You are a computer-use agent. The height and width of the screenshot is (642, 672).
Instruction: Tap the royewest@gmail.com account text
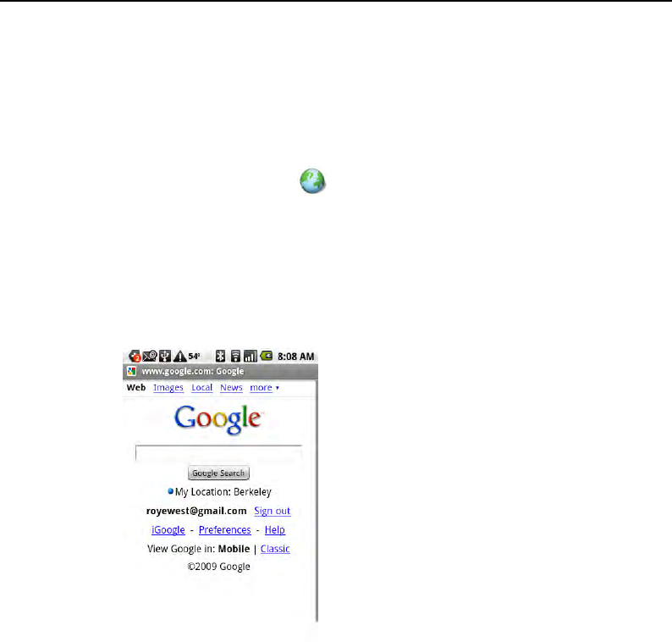click(x=196, y=511)
